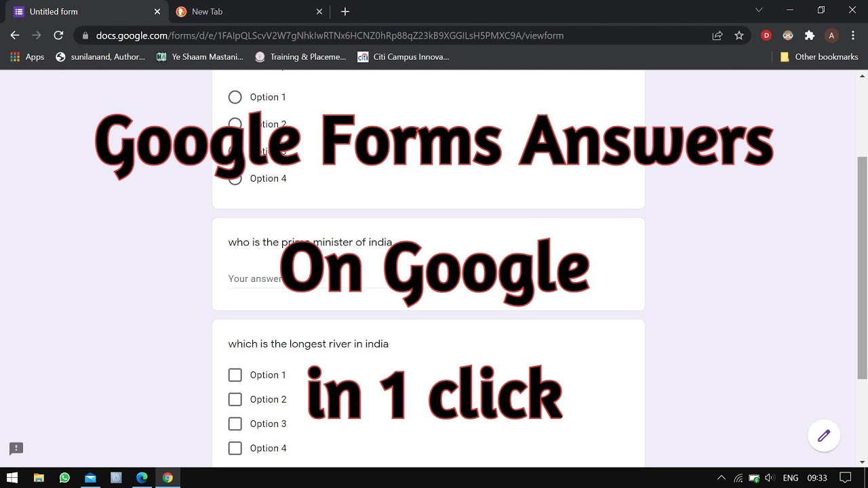Click the purple edit form pencil button
868x488 pixels.
pyautogui.click(x=824, y=436)
